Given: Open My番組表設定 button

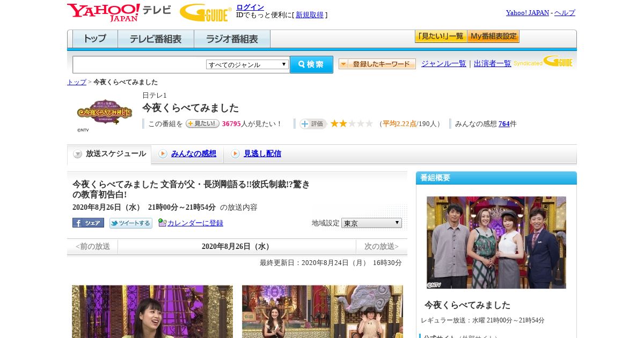Looking at the screenshot, I should click(x=493, y=36).
